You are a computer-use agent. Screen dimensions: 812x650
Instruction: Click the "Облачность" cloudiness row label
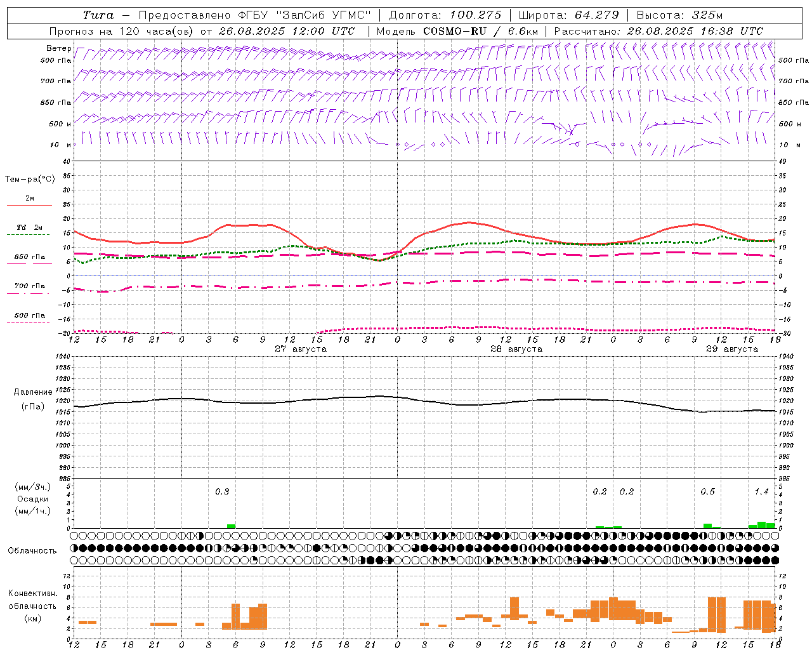[x=32, y=551]
